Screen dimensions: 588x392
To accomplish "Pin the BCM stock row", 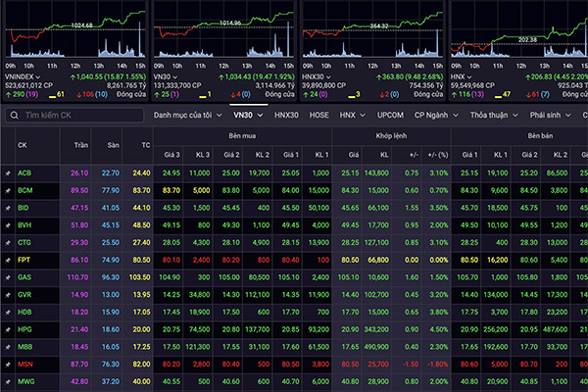I will pyautogui.click(x=7, y=190).
